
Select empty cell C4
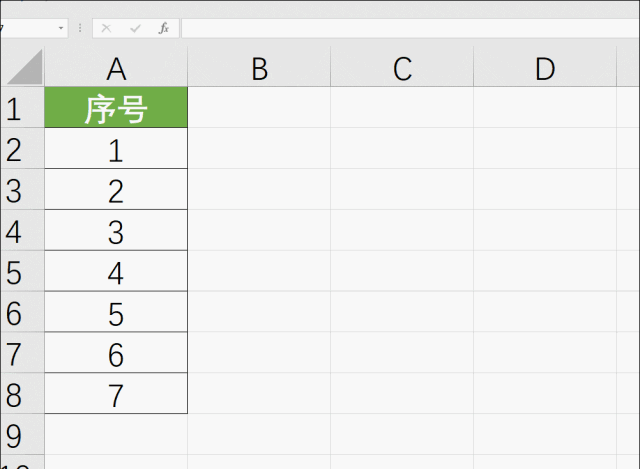click(402, 230)
